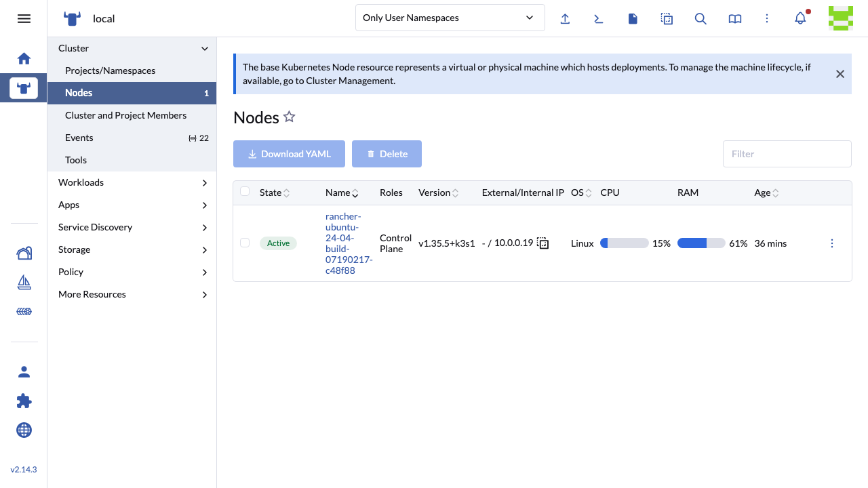868x488 pixels.
Task: Favorite the Nodes page with the star
Action: click(x=290, y=117)
